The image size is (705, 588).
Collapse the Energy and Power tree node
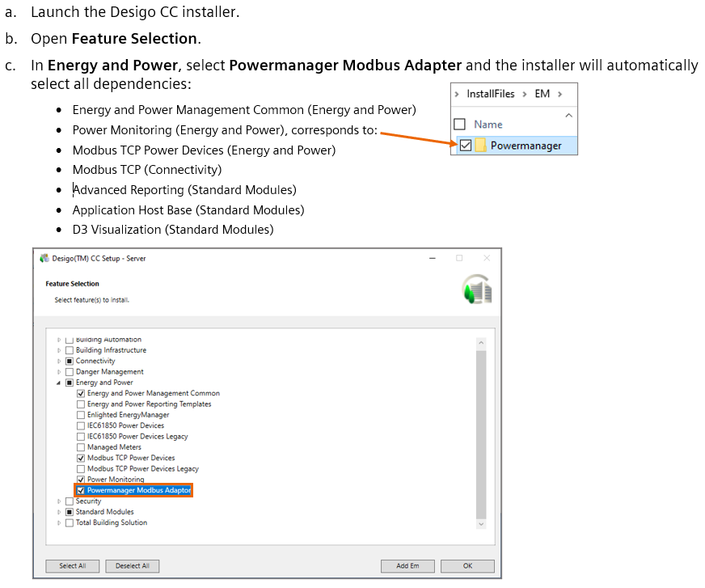(x=59, y=383)
